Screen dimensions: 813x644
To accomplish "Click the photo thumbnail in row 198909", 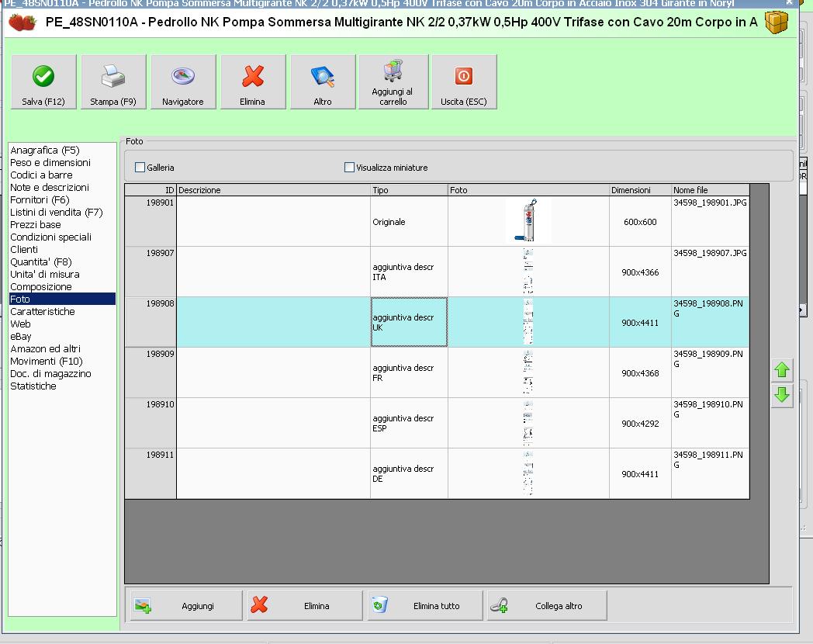I will click(x=528, y=372).
